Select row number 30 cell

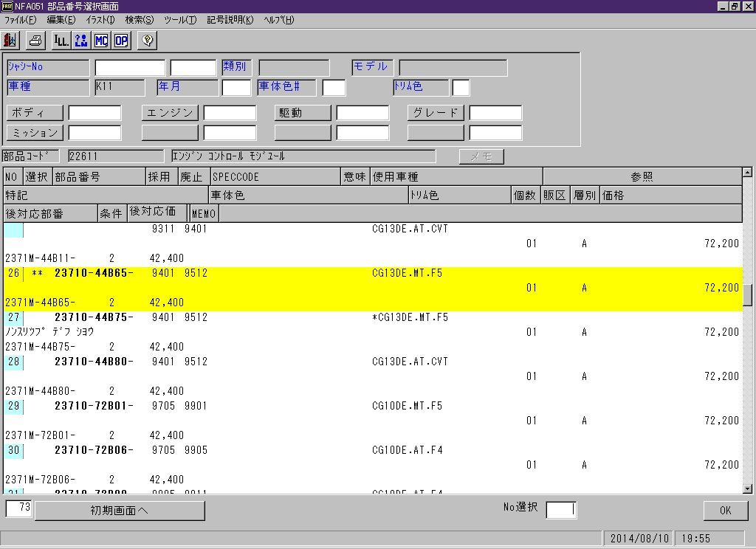13,451
